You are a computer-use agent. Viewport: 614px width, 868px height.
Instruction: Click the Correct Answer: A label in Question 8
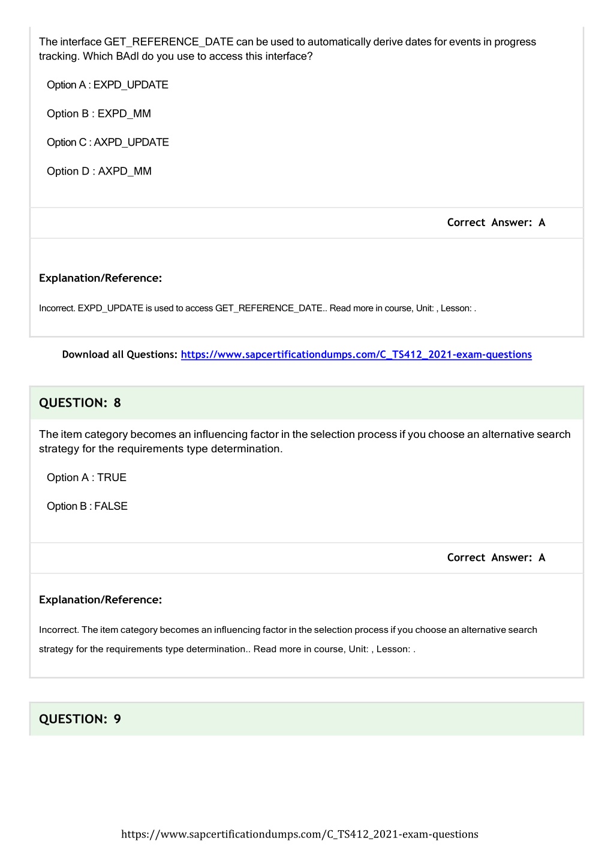pos(496,558)
